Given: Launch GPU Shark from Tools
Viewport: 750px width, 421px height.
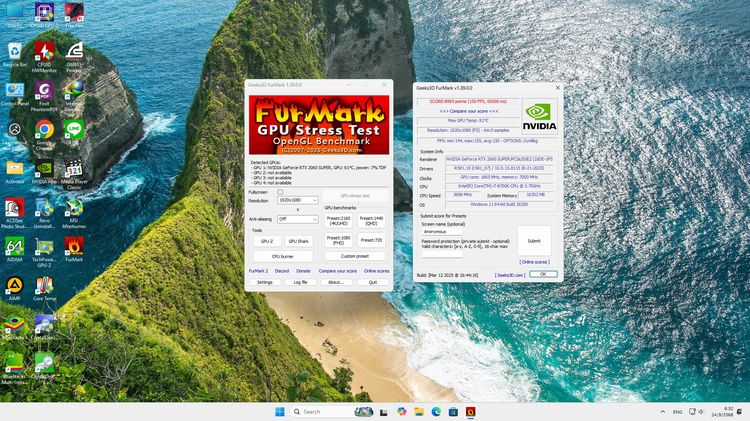Looking at the screenshot, I should point(299,241).
